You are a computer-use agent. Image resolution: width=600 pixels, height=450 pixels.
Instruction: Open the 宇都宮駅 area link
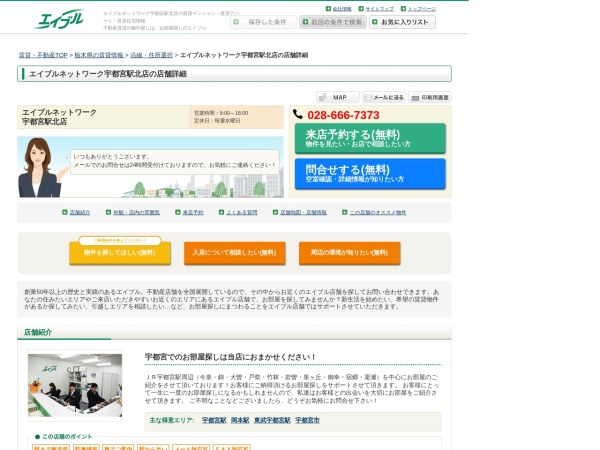(x=214, y=420)
